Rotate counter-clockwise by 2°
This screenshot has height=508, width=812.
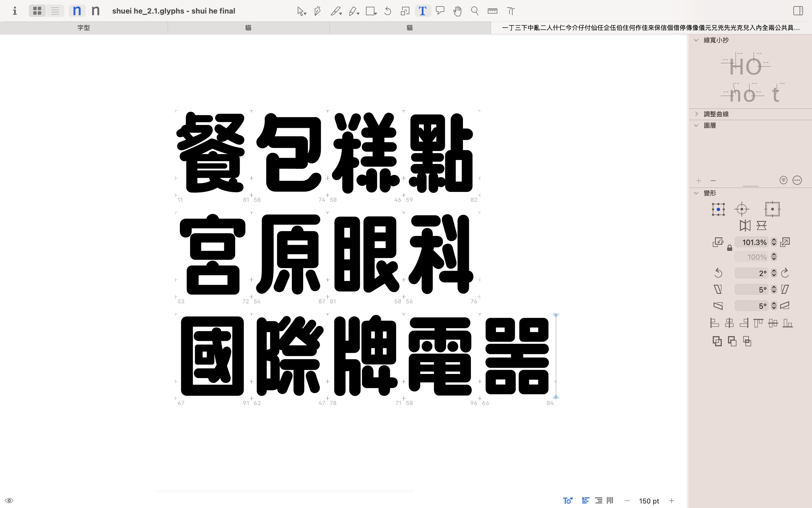click(718, 273)
